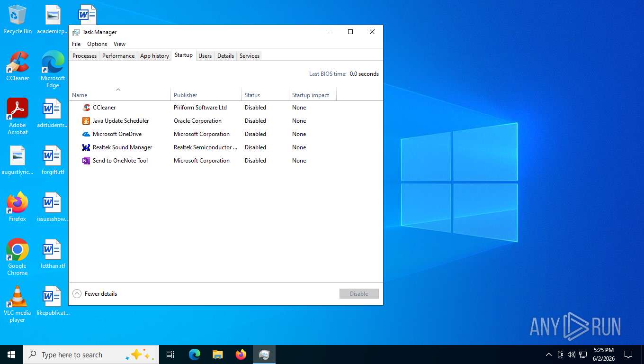Image resolution: width=644 pixels, height=364 pixels.
Task: Launch Firefox from the taskbar
Action: (241, 355)
